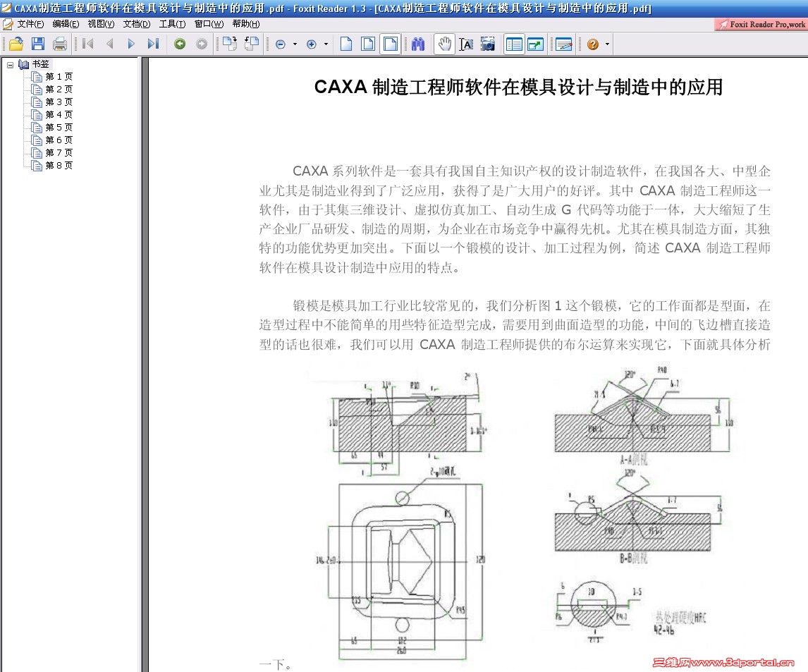The width and height of the screenshot is (808, 672).
Task: Open the 帮助(H) menu
Action: [x=246, y=24]
